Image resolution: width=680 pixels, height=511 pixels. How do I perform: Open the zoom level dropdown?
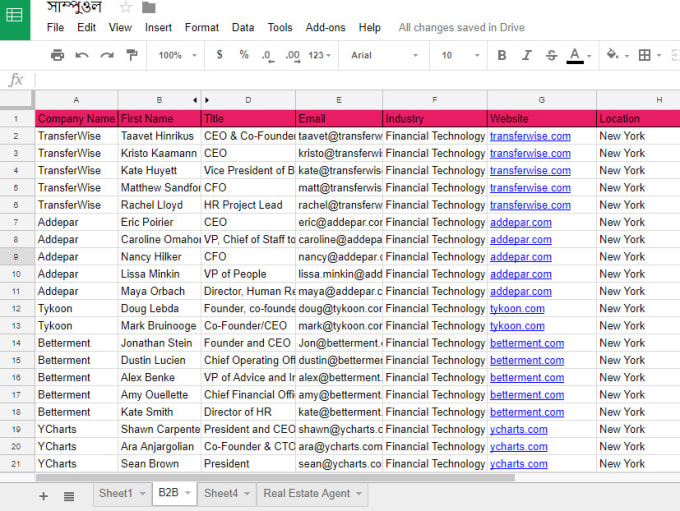tap(178, 55)
